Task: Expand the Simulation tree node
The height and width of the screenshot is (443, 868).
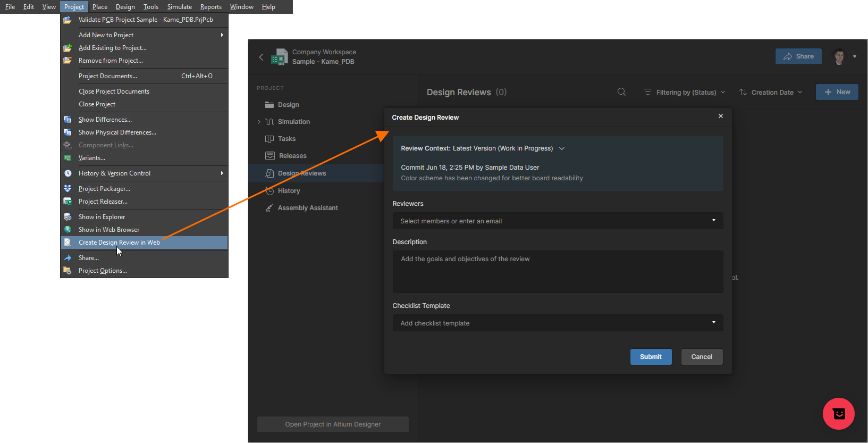Action: tap(259, 122)
